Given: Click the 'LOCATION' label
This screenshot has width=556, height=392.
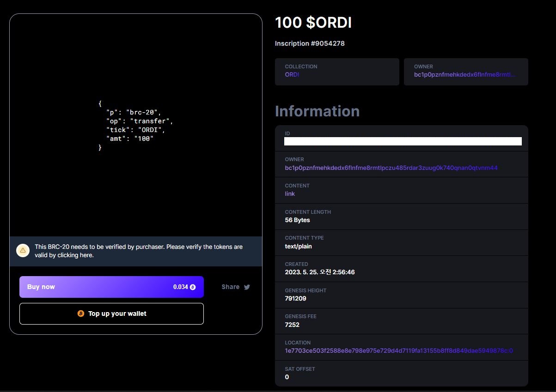Looking at the screenshot, I should point(298,343).
